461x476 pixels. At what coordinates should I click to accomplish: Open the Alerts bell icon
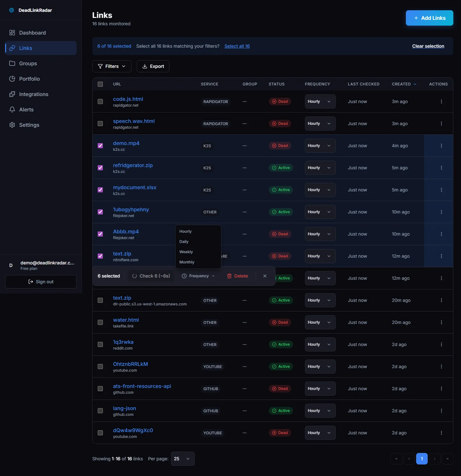pos(12,109)
